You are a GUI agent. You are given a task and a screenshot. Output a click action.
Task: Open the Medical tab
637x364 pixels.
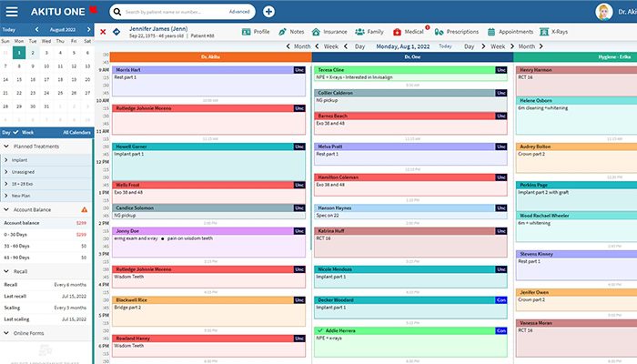pyautogui.click(x=409, y=32)
